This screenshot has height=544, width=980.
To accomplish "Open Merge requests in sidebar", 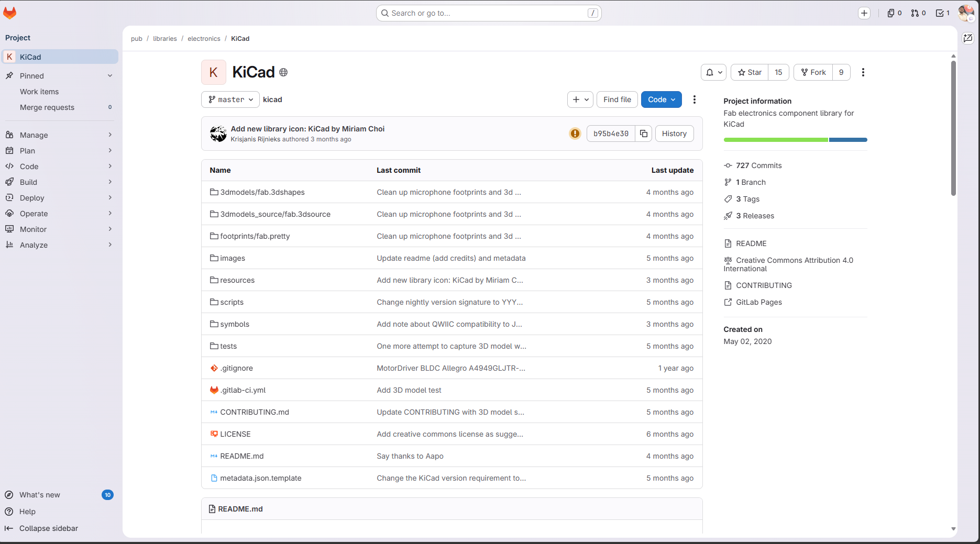I will tap(60, 107).
